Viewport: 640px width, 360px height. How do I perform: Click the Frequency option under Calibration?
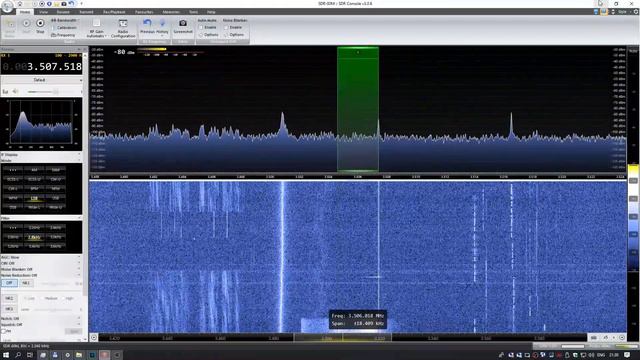[x=64, y=35]
